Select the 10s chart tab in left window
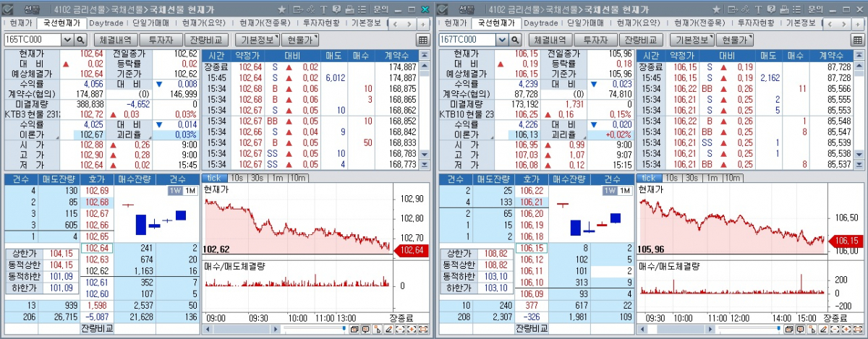This screenshot has width=868, height=339. click(x=237, y=178)
